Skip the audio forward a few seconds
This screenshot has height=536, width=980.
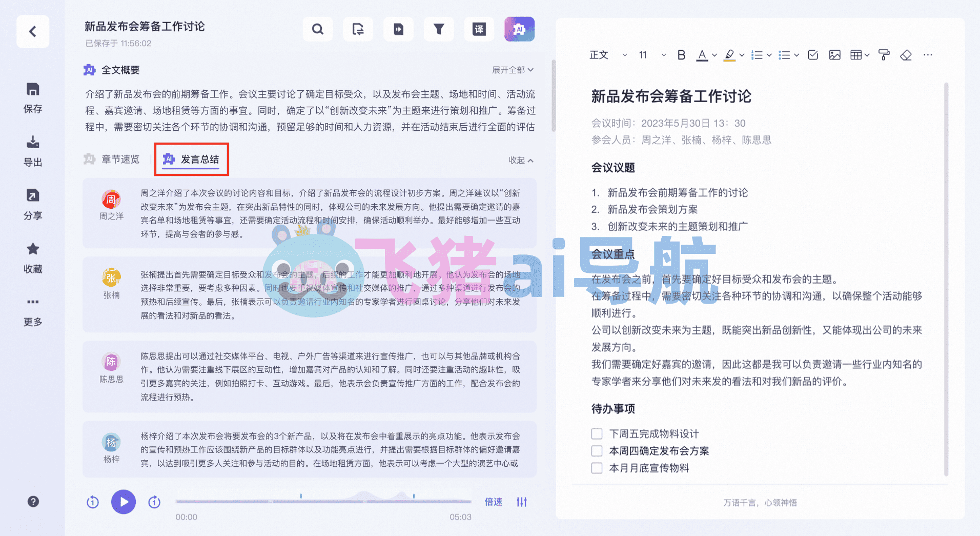tap(154, 502)
